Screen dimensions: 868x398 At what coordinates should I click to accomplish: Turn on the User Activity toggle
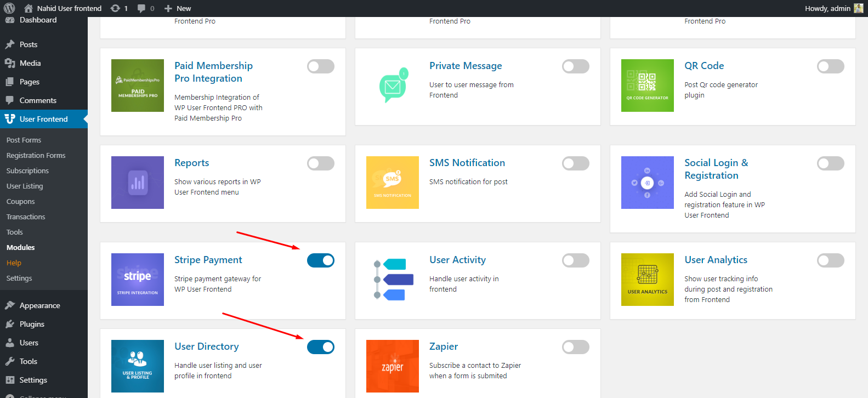[576, 260]
